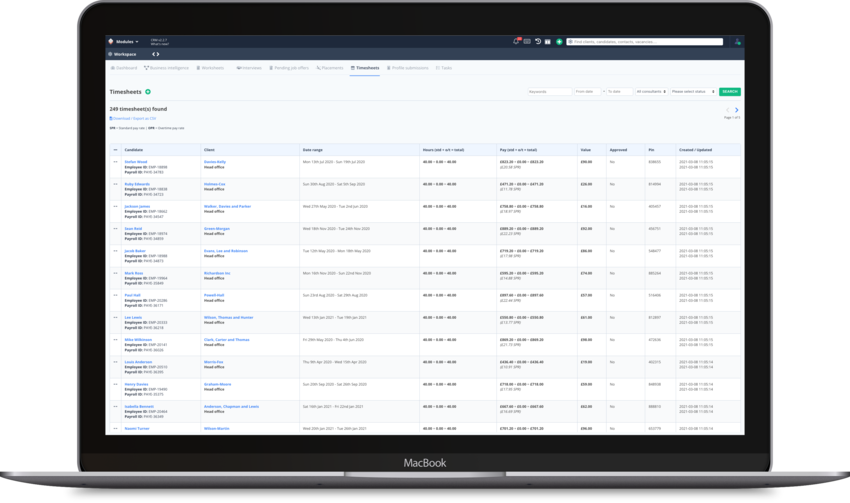
Task: Open row actions menu for Ruby Edwards
Action: pos(115,184)
